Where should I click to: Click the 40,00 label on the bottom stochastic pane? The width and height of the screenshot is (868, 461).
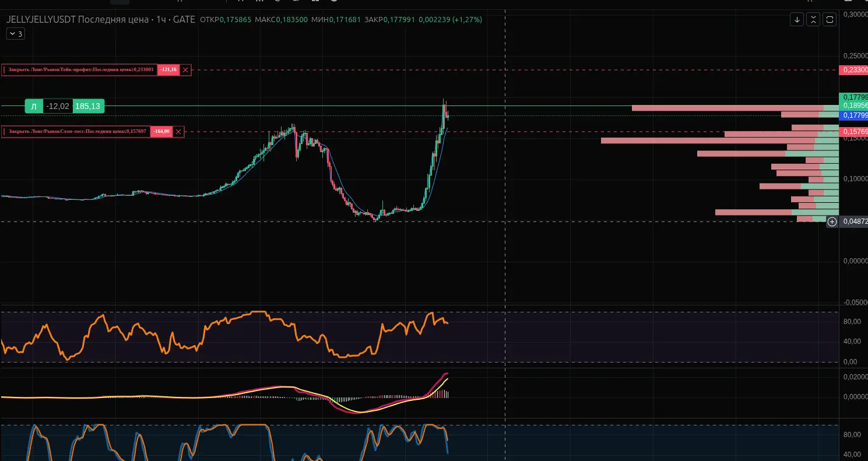[x=852, y=455]
